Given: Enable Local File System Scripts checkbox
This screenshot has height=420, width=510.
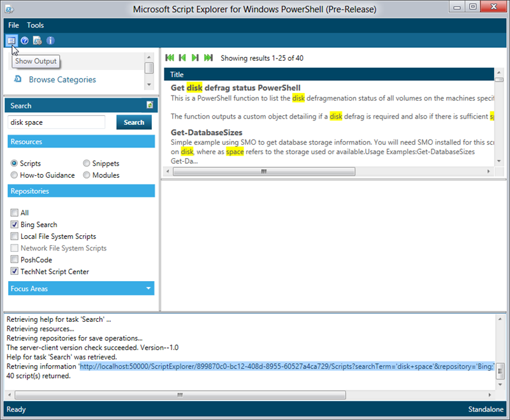Looking at the screenshot, I should (x=14, y=236).
